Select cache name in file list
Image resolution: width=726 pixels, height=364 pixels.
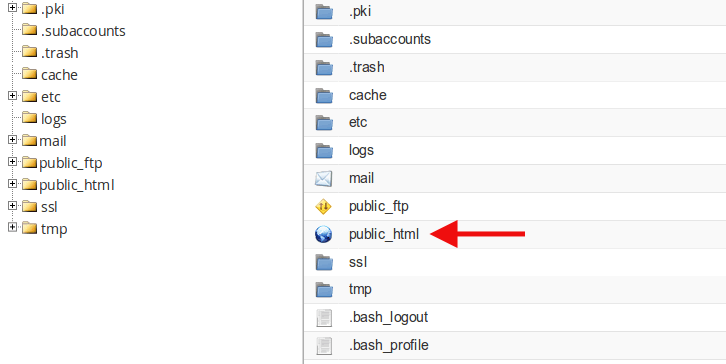point(368,95)
